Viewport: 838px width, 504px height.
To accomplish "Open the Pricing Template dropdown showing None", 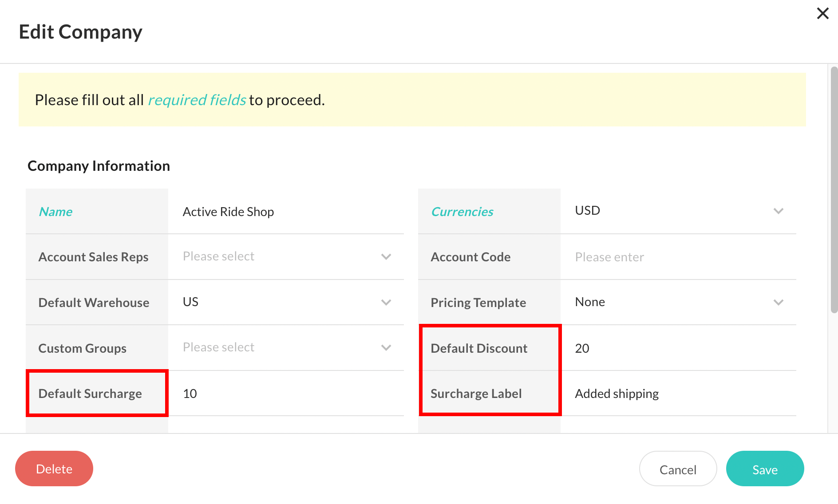I will [678, 302].
